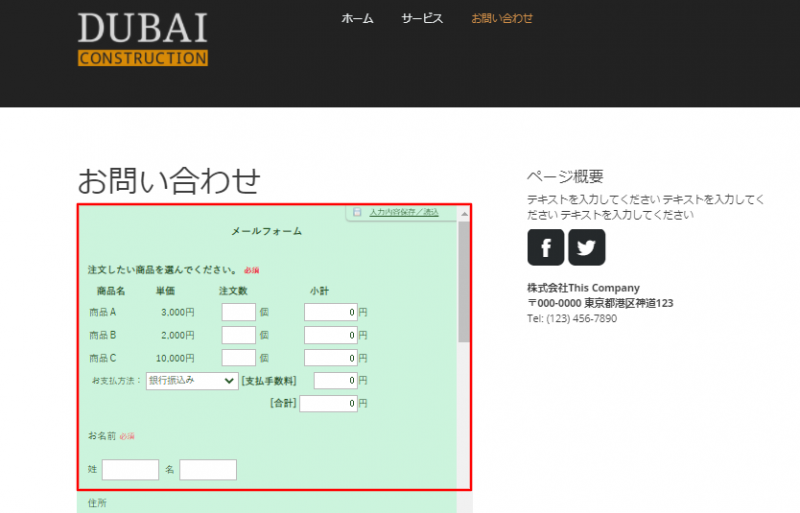The image size is (800, 513).
Task: Click the 名 first name field
Action: (x=208, y=469)
